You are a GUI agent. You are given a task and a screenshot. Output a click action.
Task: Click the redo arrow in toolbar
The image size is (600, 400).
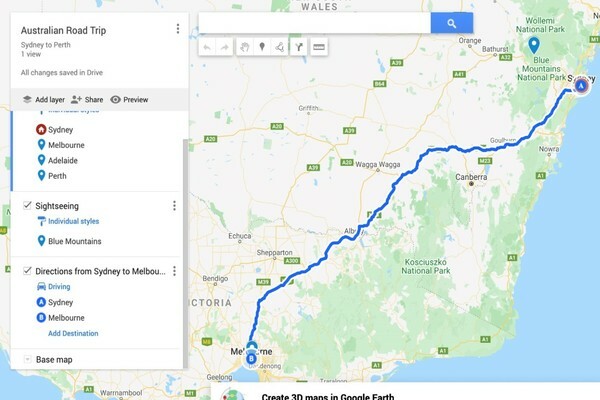[x=224, y=47]
